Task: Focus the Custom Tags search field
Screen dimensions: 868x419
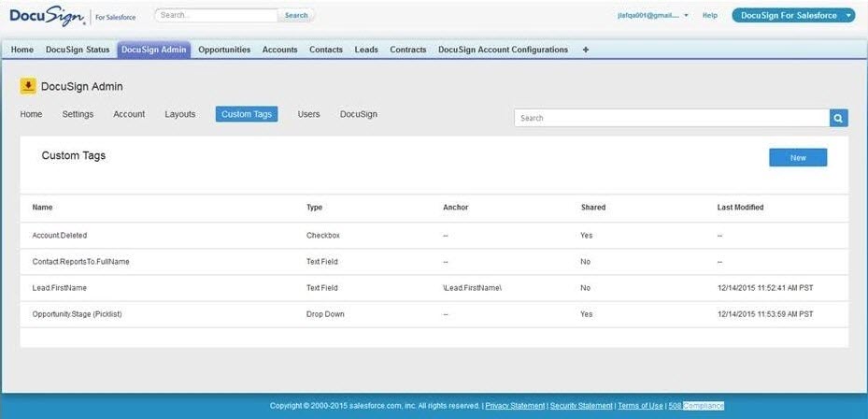Action: coord(672,118)
